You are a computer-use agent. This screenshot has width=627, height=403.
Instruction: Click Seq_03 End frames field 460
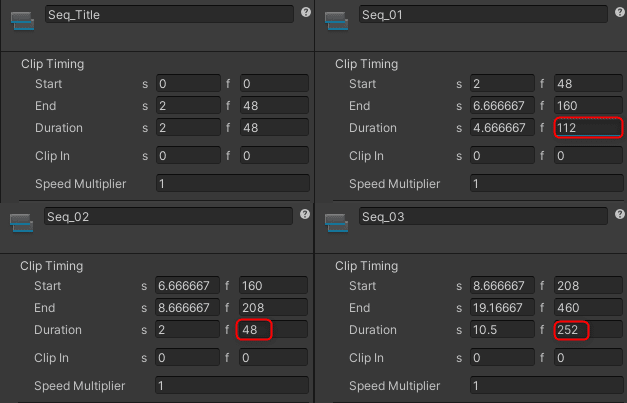(588, 307)
